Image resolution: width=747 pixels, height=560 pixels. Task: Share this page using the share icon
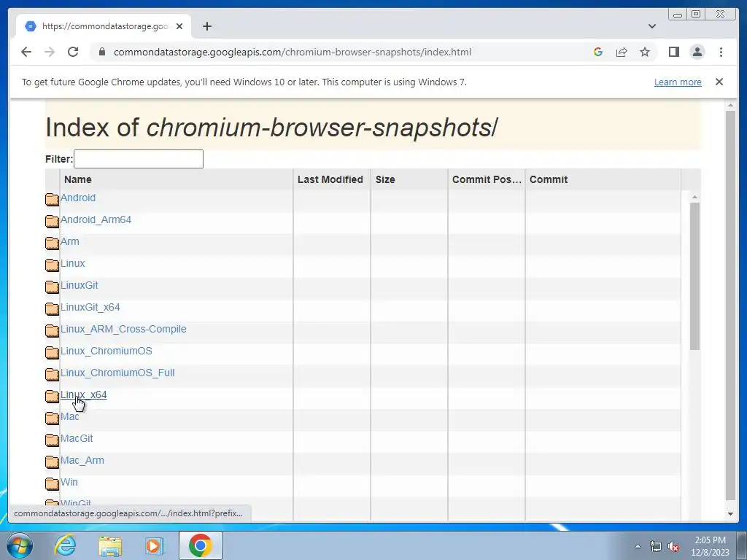tap(622, 52)
